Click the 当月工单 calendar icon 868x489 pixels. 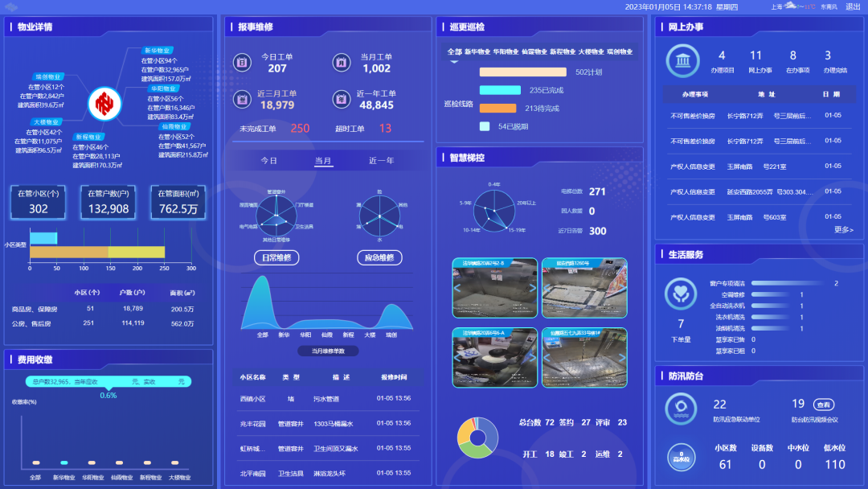coord(341,63)
